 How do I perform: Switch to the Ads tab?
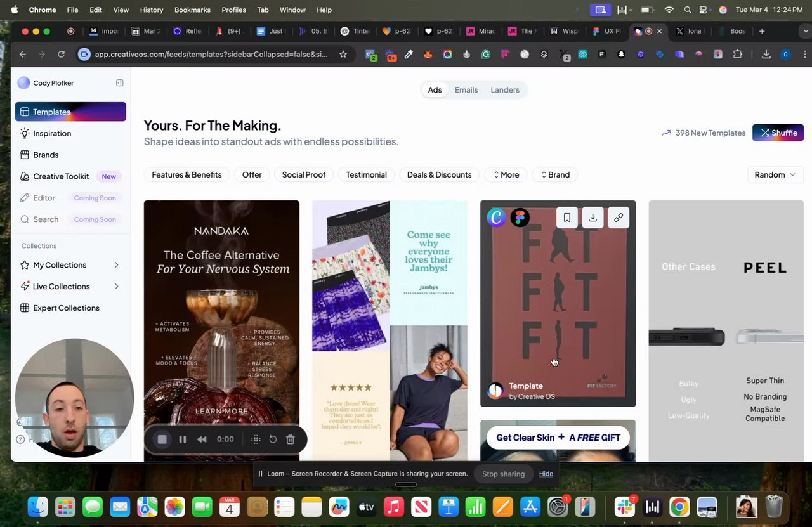[435, 90]
